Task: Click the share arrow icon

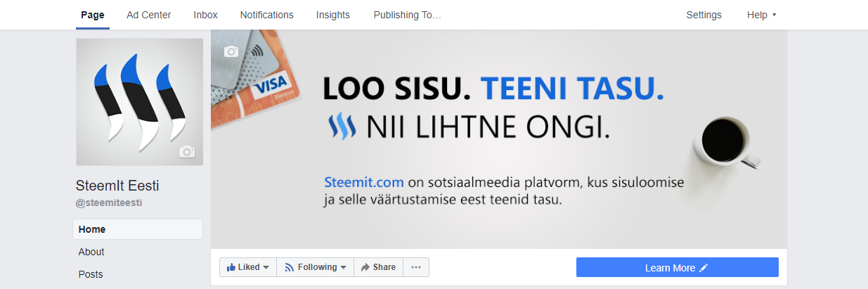Action: coord(365,267)
